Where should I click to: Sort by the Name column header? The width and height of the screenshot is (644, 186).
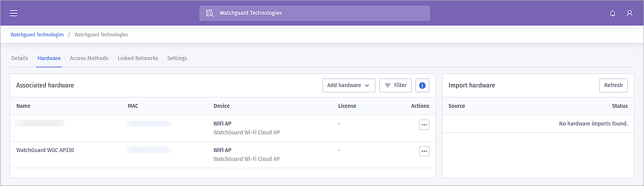click(23, 106)
